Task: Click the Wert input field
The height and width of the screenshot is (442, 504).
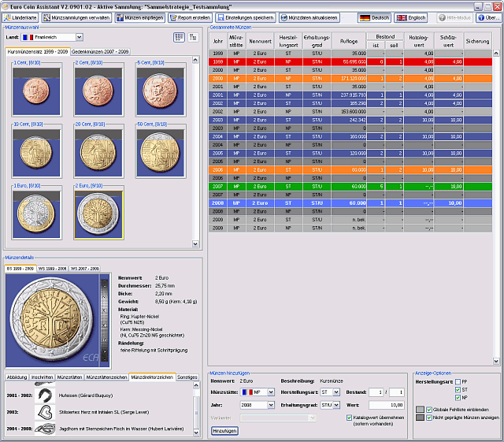Action: [387, 405]
